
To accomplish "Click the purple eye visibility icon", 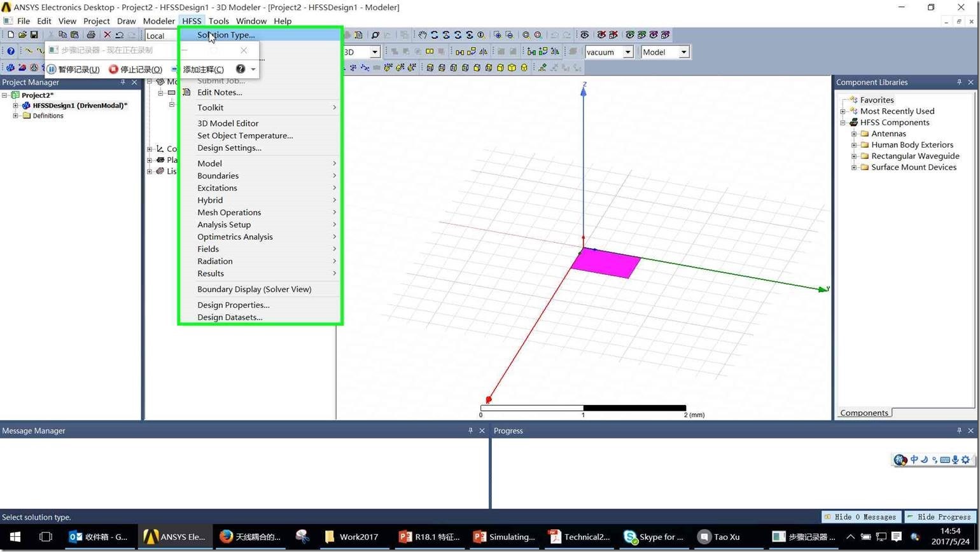I will click(x=654, y=35).
